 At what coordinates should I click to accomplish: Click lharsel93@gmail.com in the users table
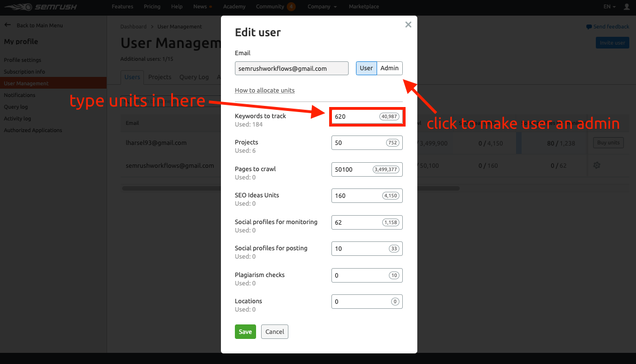[156, 143]
